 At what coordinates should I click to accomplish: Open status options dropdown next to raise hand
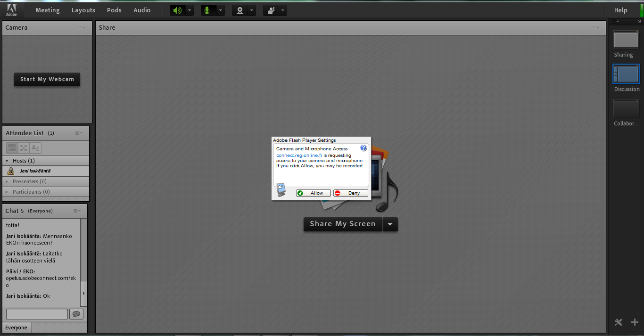[x=282, y=10]
